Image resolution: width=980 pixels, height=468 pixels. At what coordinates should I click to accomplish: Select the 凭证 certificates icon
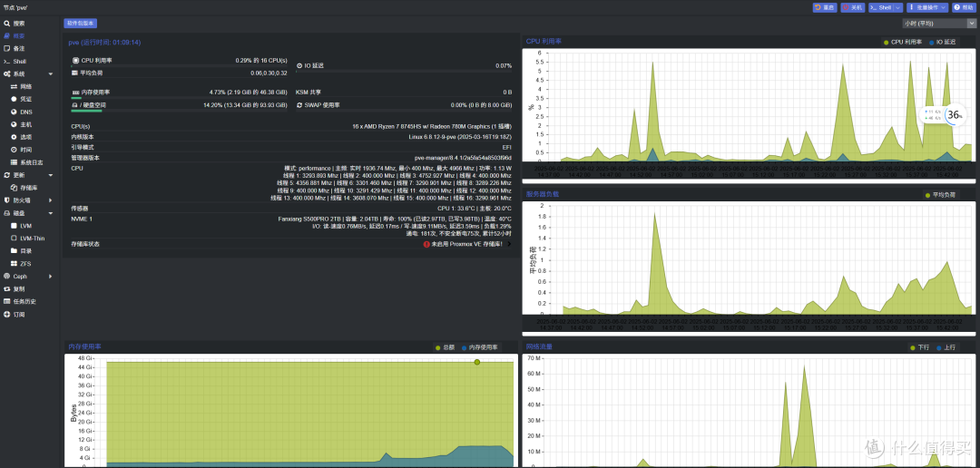14,99
